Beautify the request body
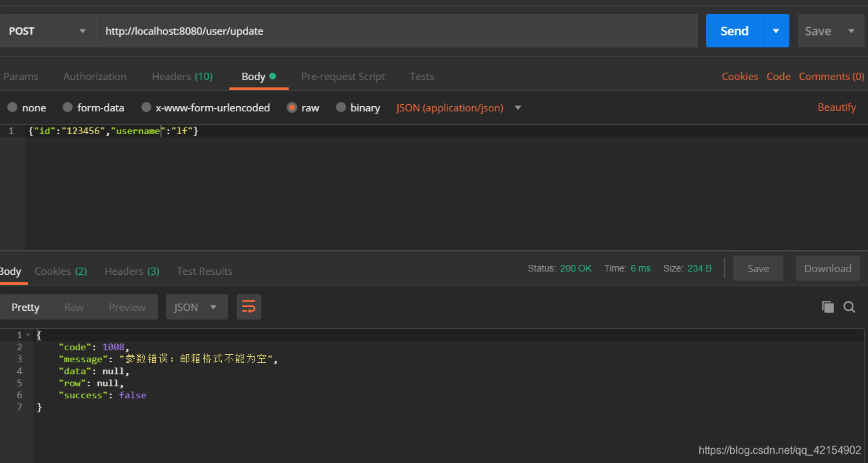The height and width of the screenshot is (463, 868). pos(837,107)
